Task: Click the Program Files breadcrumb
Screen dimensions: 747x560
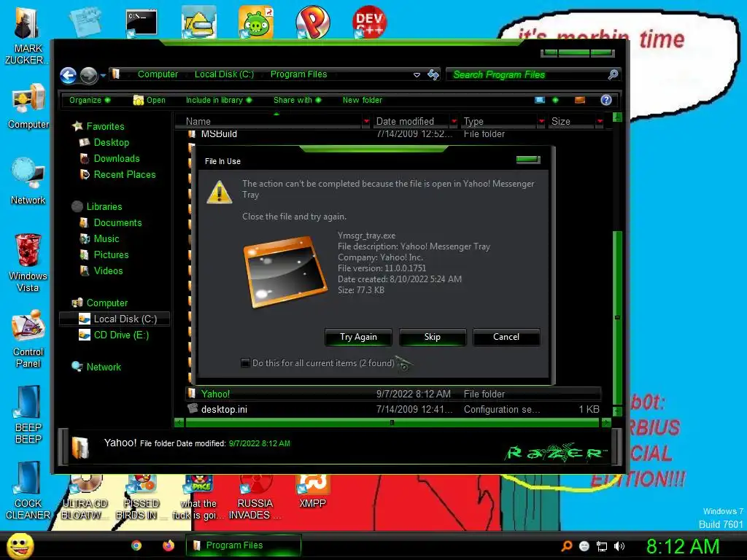Action: pos(298,74)
